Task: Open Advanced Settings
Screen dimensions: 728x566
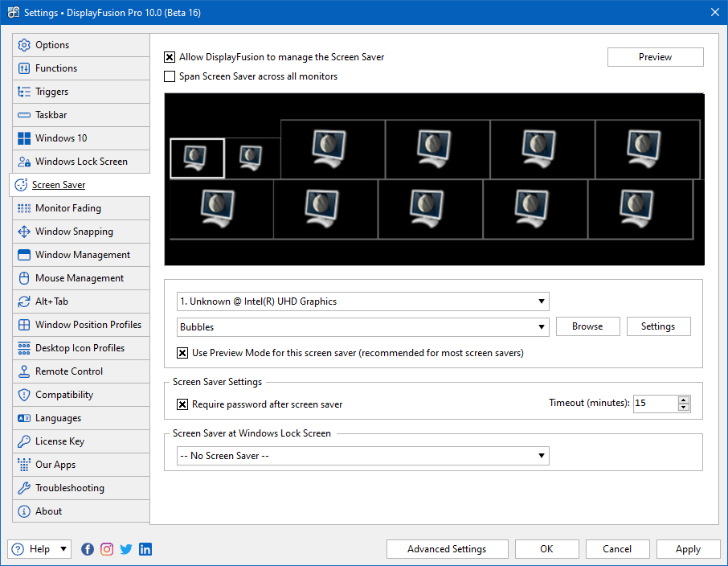Action: point(447,549)
